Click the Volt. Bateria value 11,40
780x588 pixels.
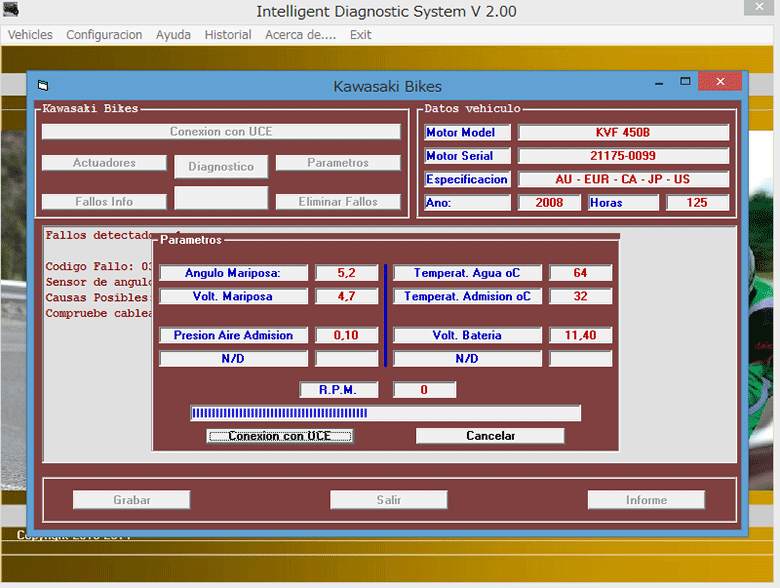(x=581, y=335)
